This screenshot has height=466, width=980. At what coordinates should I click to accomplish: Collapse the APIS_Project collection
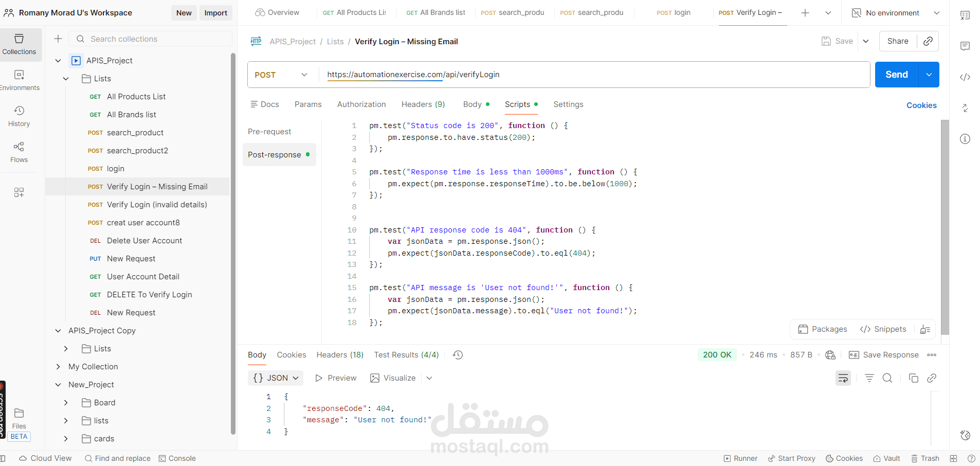(x=58, y=61)
